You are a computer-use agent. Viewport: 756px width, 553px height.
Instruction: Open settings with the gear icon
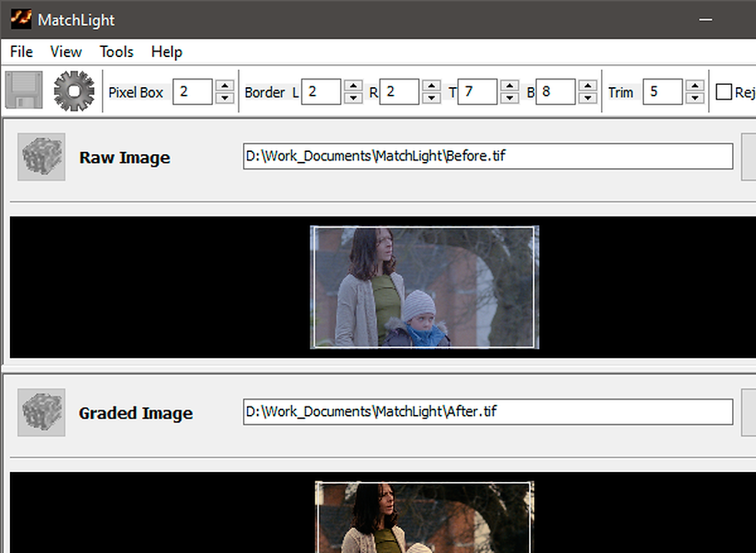point(74,91)
